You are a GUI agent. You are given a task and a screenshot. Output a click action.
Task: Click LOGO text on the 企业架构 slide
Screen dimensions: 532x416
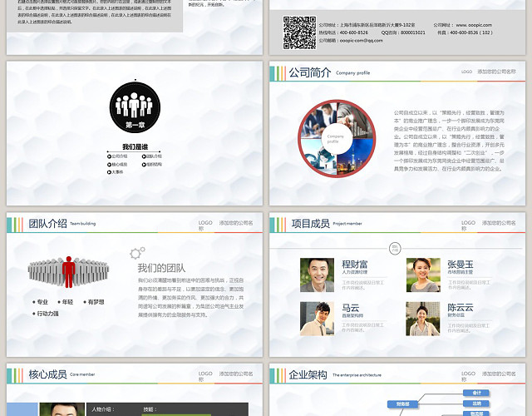click(468, 374)
